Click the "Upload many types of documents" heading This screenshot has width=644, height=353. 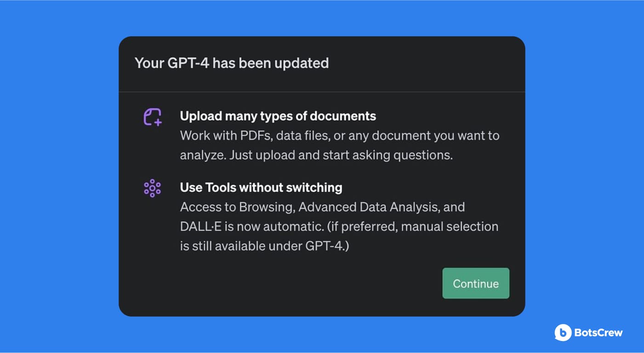point(278,116)
